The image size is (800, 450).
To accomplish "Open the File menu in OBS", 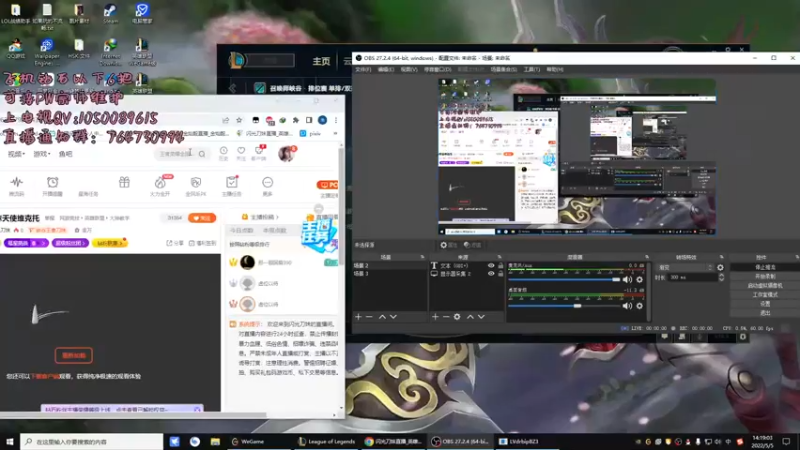I will click(363, 69).
